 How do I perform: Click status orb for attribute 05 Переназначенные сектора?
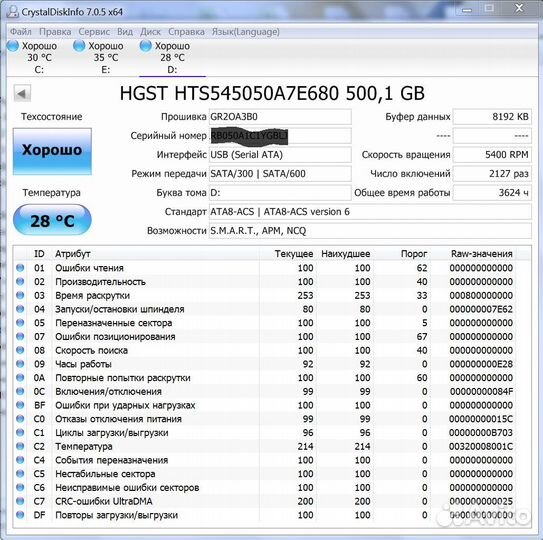20,323
